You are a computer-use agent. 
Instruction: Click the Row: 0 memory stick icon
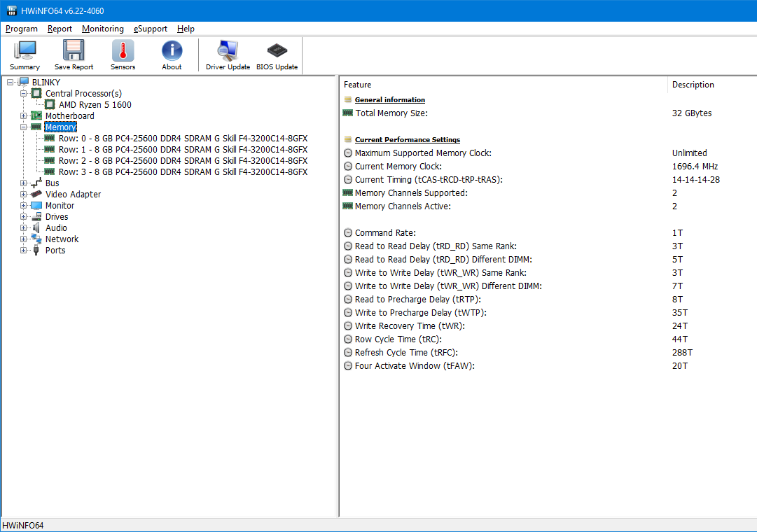point(49,138)
